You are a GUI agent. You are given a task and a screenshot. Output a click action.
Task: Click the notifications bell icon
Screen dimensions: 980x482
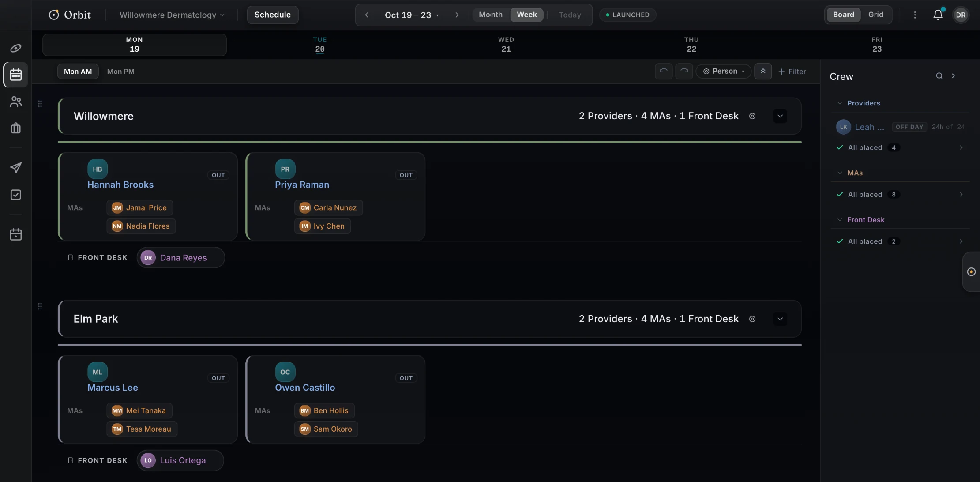(x=938, y=15)
